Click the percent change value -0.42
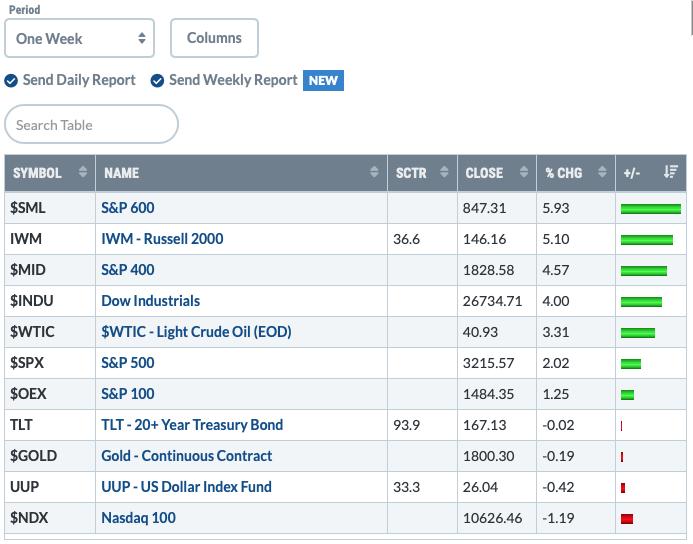 click(x=558, y=487)
